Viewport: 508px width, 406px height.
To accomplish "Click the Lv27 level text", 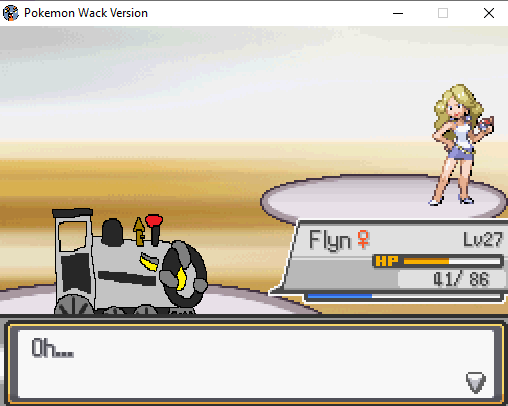I will [482, 239].
